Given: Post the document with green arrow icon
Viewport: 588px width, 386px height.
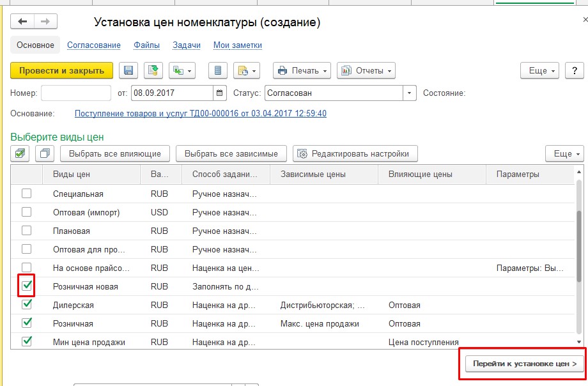Looking at the screenshot, I should coord(153,70).
